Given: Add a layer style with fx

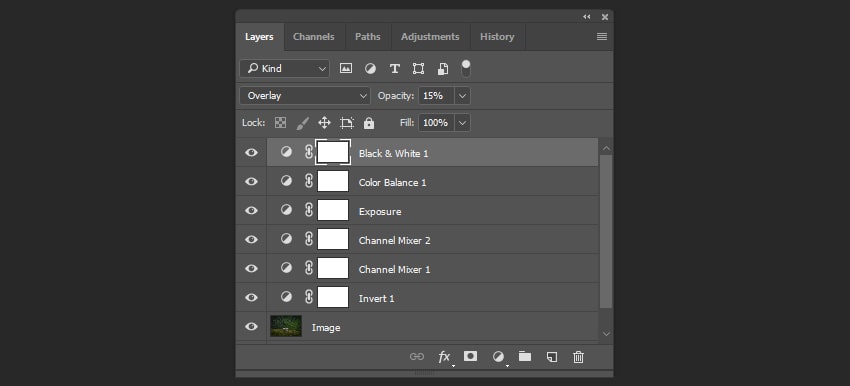Looking at the screenshot, I should (445, 356).
